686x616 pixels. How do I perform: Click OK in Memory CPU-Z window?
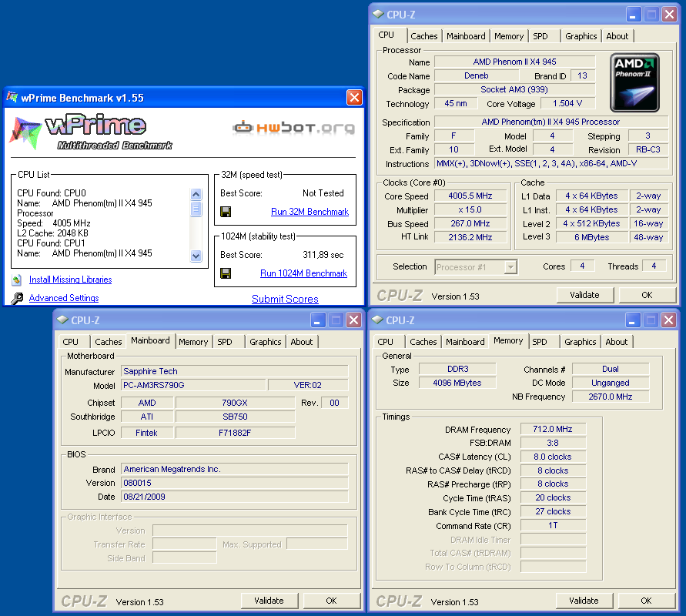(x=646, y=601)
